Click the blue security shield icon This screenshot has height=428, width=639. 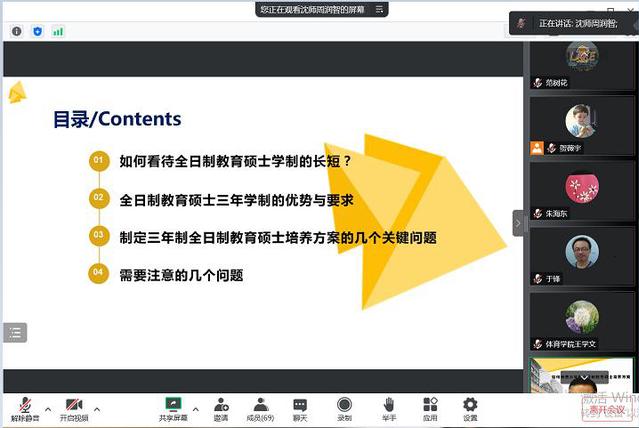[38, 31]
